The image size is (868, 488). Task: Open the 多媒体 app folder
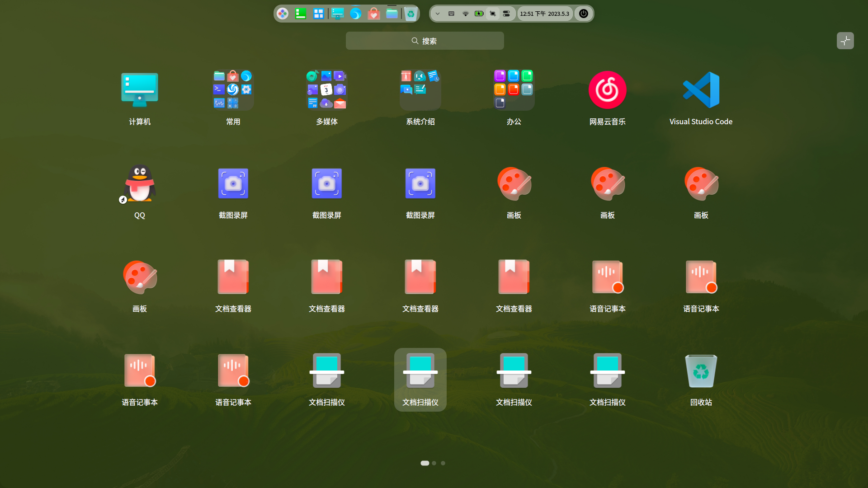coord(326,89)
